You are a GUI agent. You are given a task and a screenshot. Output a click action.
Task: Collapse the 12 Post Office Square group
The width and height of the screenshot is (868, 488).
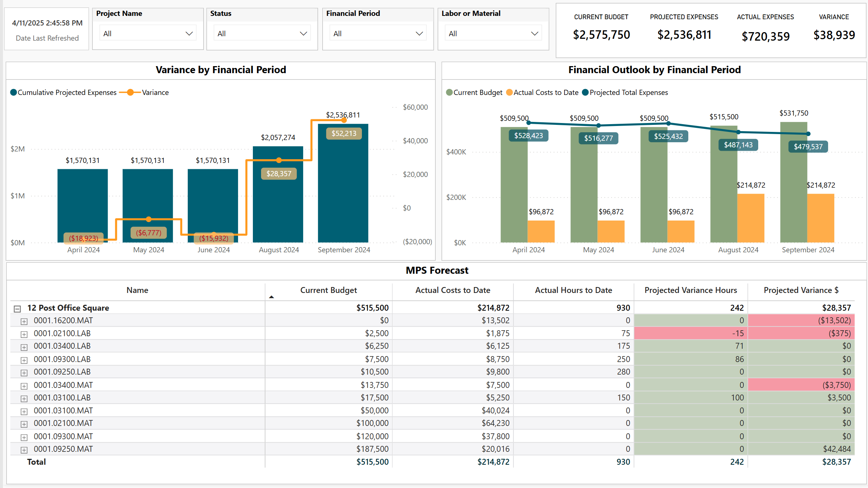pos(17,308)
